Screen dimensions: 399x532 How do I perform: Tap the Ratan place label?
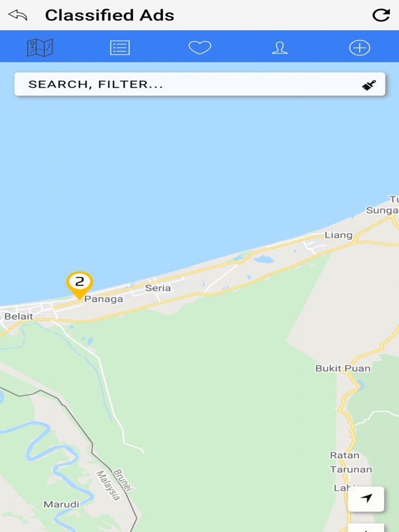click(345, 455)
